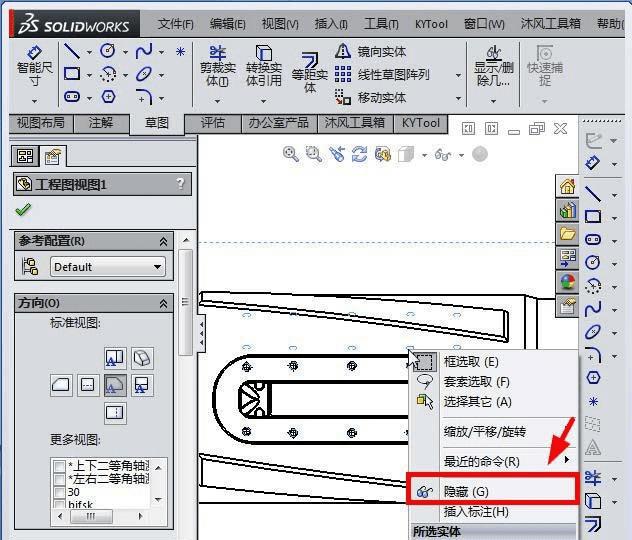
Task: Confirm with the green checkmark OK
Action: (x=23, y=210)
